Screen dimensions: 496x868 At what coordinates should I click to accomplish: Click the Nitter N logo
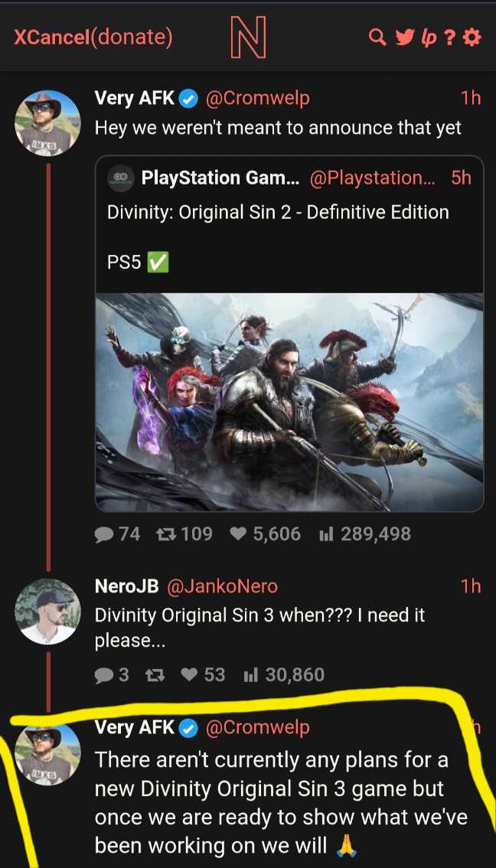pos(247,37)
